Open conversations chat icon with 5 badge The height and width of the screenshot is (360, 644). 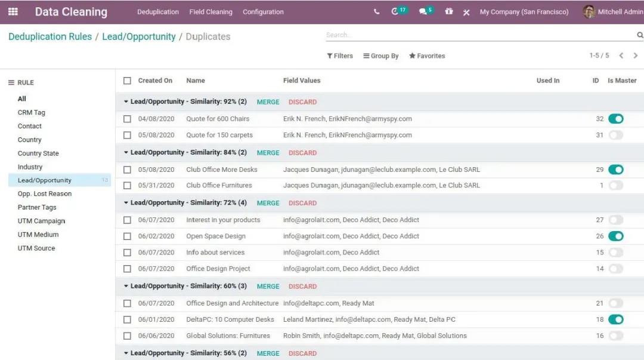[x=423, y=12]
